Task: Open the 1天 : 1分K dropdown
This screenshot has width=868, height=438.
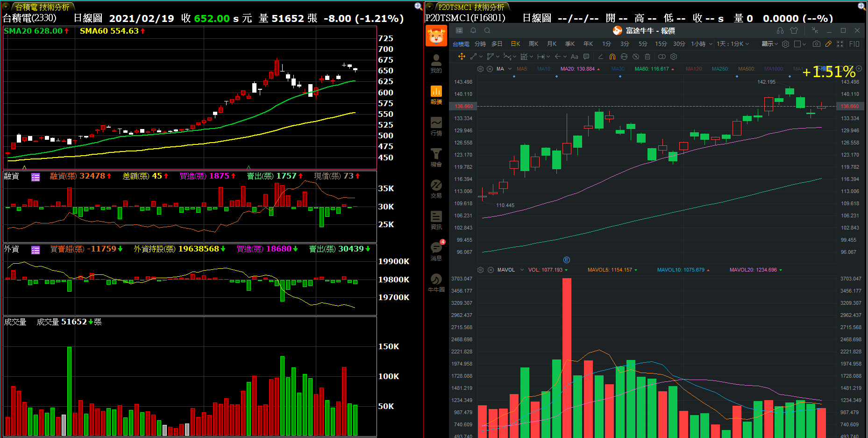Action: pos(733,44)
